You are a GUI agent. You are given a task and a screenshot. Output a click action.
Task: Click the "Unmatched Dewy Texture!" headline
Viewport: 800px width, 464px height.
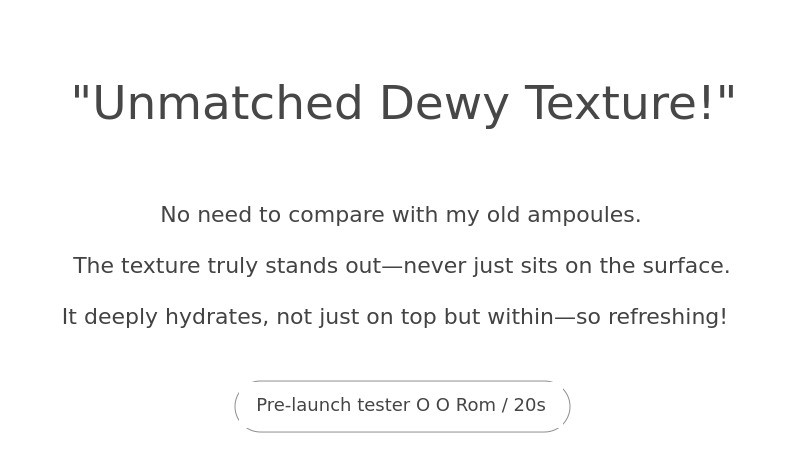(x=403, y=104)
